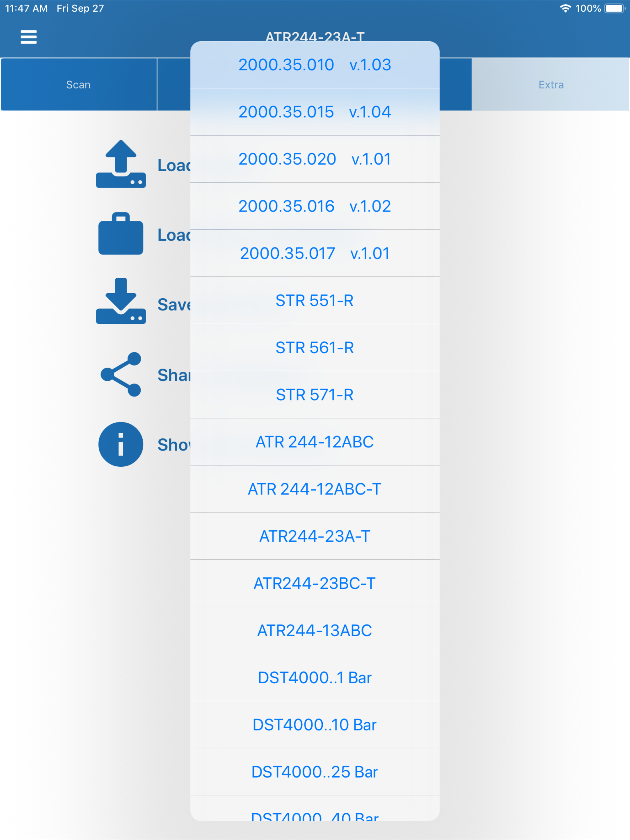Select 2000.35.015 v.1.04 entry
630x840 pixels.
pyautogui.click(x=315, y=112)
